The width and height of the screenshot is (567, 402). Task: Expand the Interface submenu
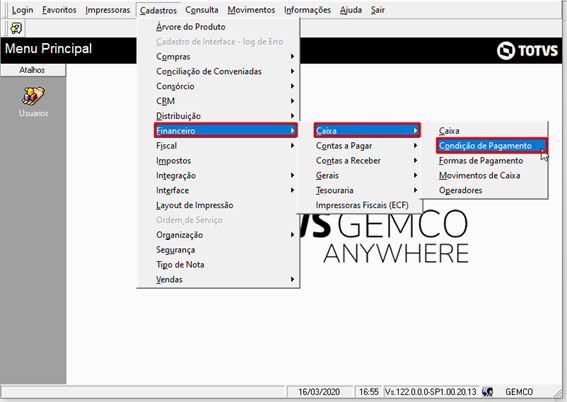[x=218, y=190]
